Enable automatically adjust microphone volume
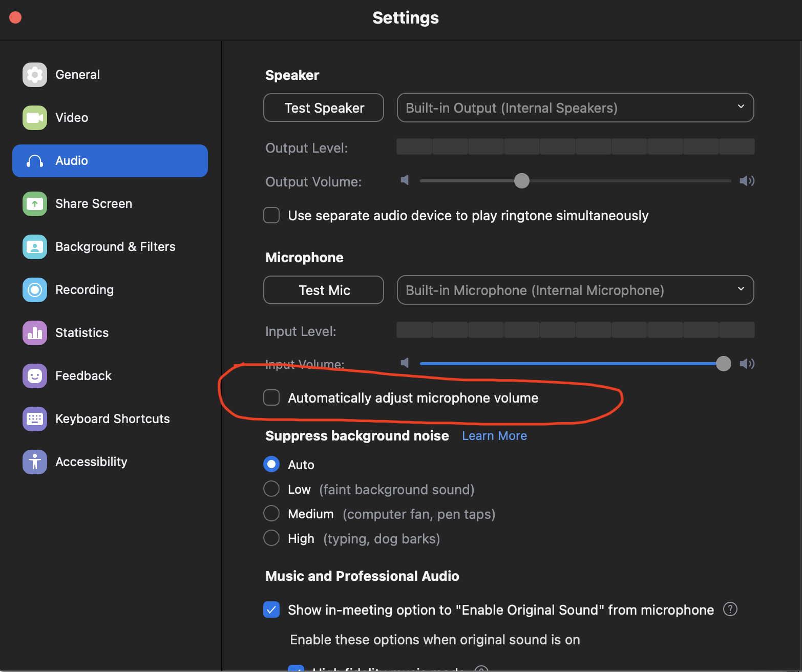The width and height of the screenshot is (802, 672). [x=271, y=397]
